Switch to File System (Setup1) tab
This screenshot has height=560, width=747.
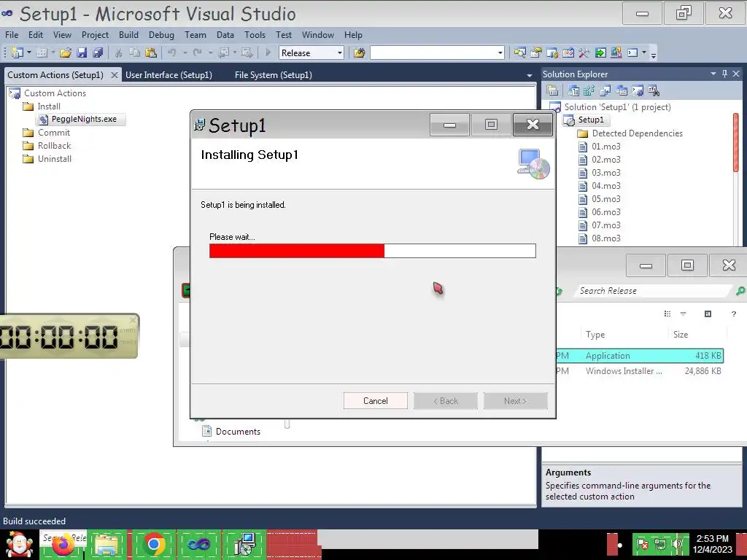pyautogui.click(x=274, y=75)
